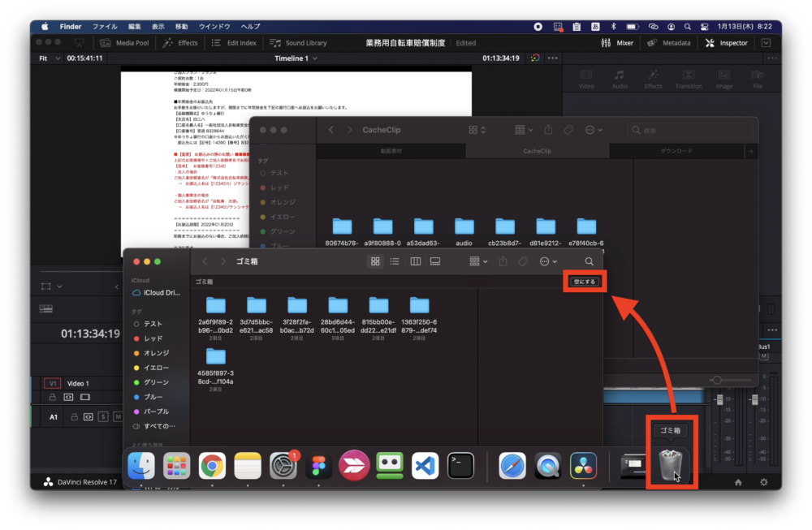The height and width of the screenshot is (530, 812).
Task: Open System Preferences from the Dock
Action: click(283, 465)
